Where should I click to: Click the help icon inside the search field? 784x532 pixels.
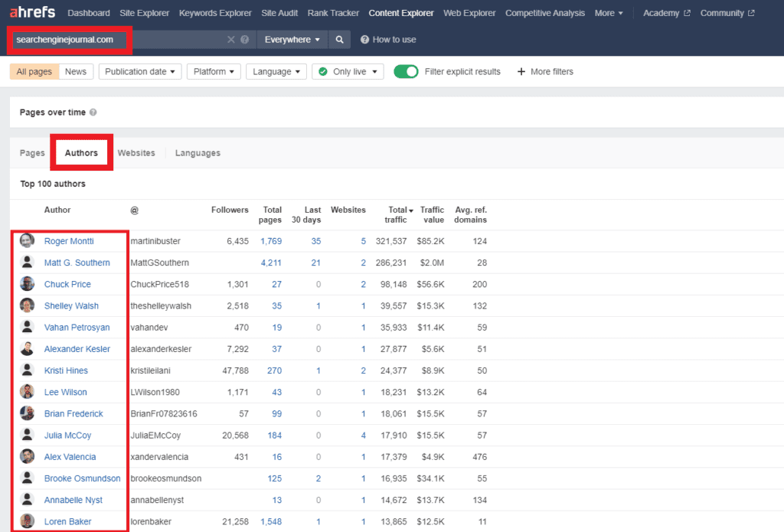244,40
